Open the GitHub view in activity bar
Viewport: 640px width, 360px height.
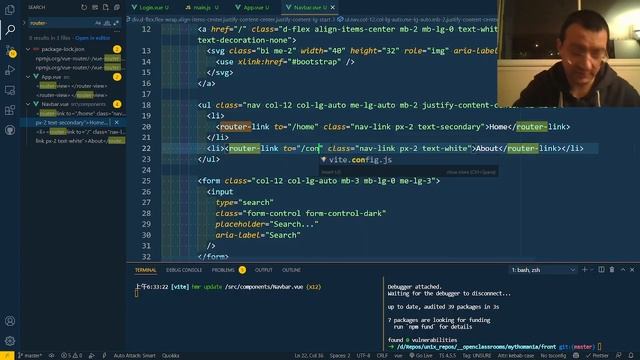[10, 130]
